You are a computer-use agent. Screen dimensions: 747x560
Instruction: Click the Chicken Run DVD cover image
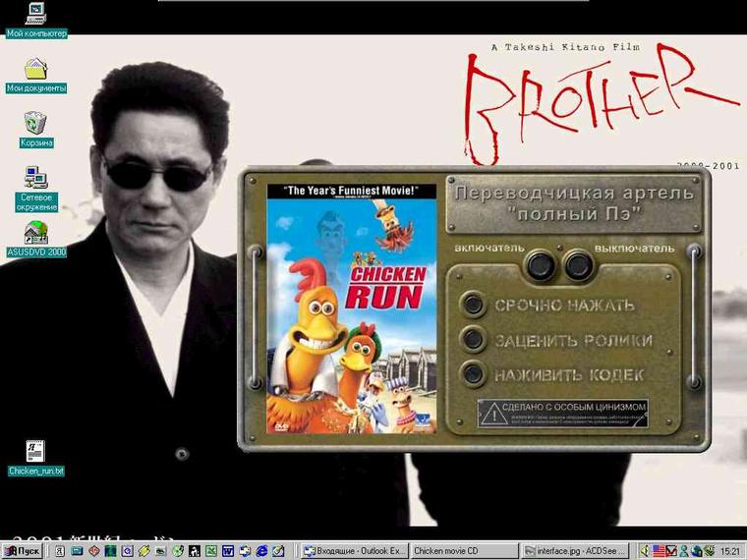(x=352, y=307)
